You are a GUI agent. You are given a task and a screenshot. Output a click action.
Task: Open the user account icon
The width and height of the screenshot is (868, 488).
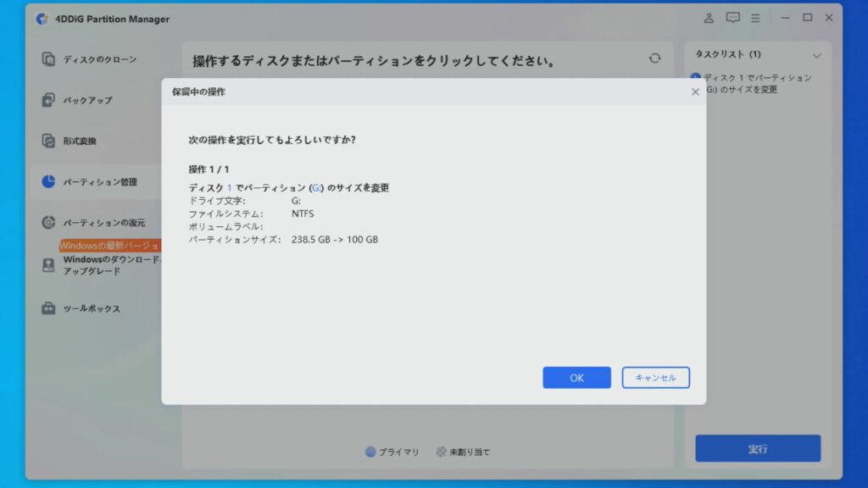(x=709, y=18)
